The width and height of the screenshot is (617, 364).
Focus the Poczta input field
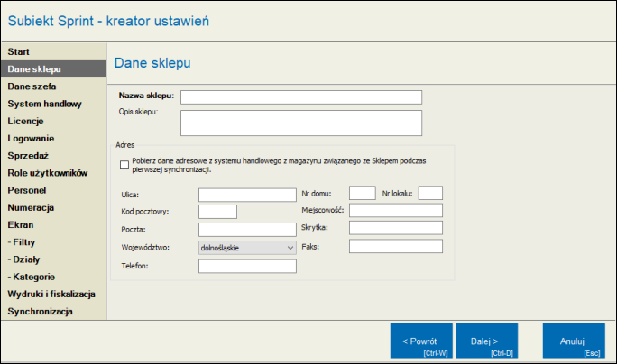coord(247,230)
